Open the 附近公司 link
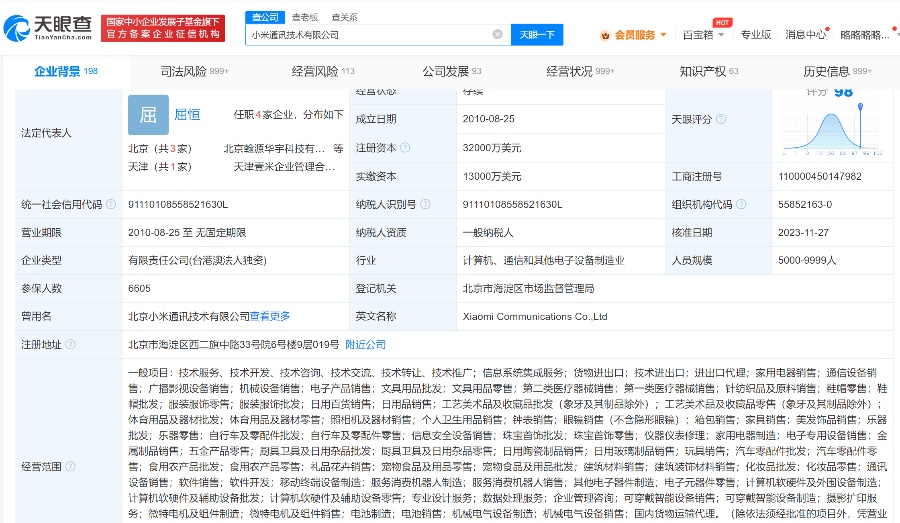Screen dimensions: 900x523 [x=365, y=344]
